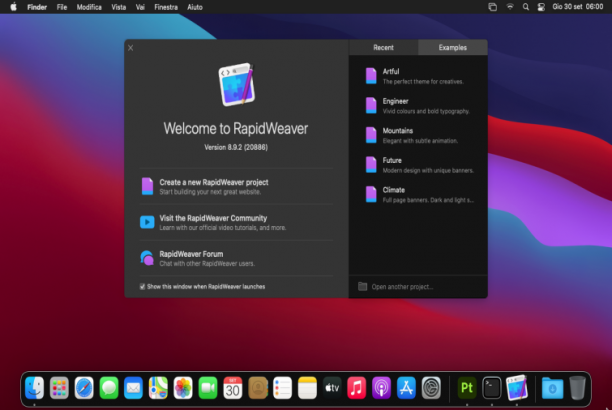Viewport: 612px width, 410px height.
Task: Open Spotlight search in menu bar
Action: (526, 7)
